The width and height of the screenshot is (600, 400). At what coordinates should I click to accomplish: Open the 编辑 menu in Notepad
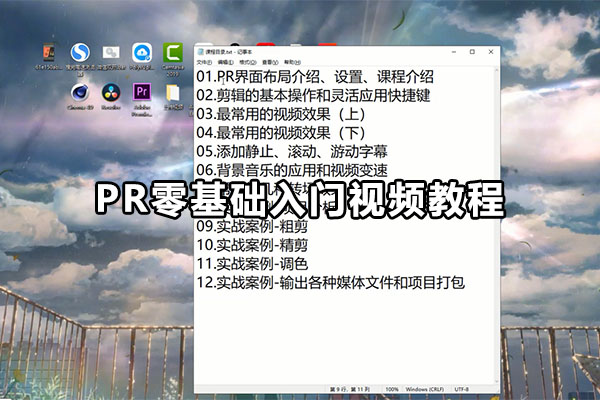pos(225,62)
